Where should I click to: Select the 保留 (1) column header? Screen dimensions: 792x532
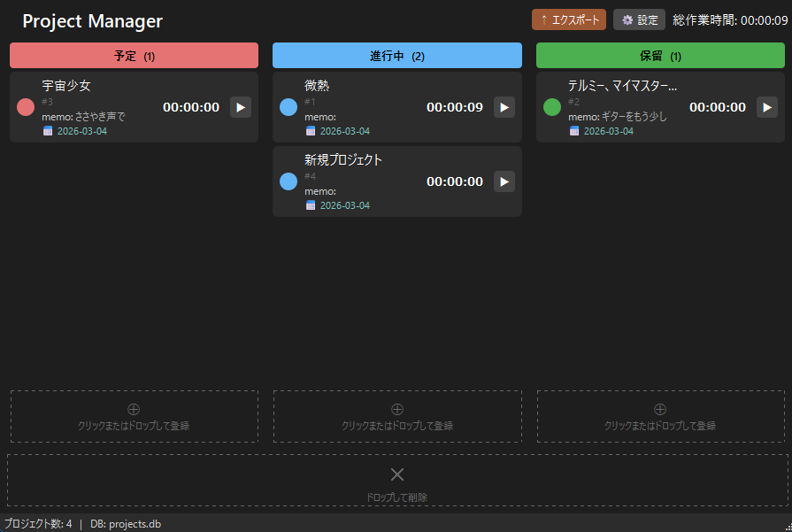tap(660, 56)
